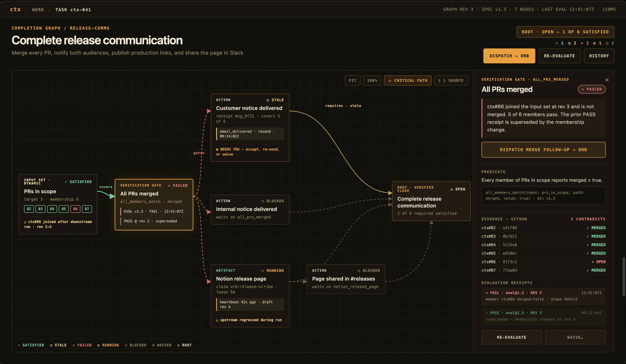
Task: Select the PRs in scope node
Action: 58,204
